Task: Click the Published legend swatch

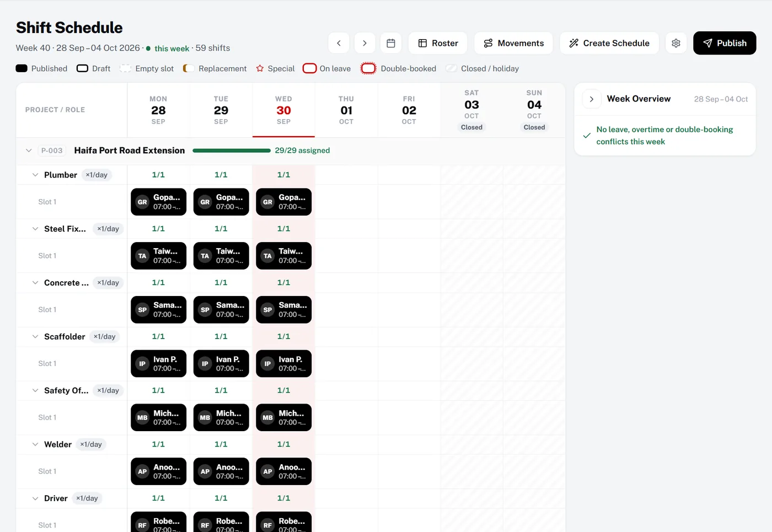Action: tap(22, 68)
